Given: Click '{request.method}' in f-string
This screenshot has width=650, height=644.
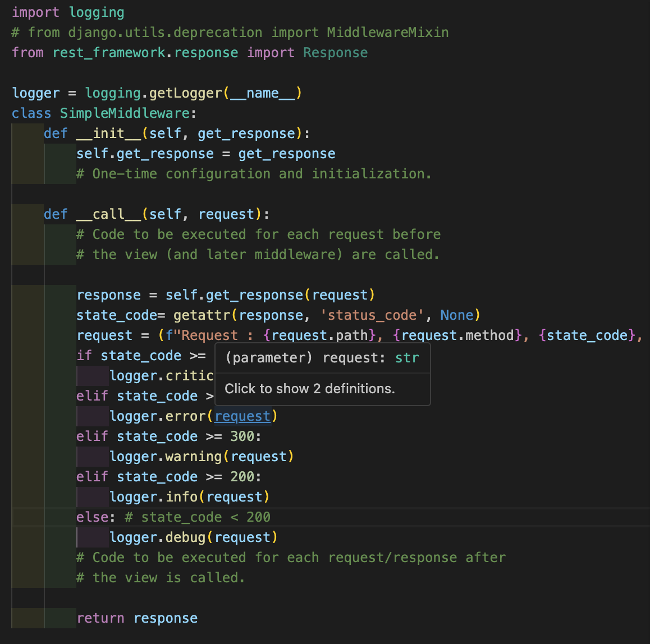Looking at the screenshot, I should 457,335.
